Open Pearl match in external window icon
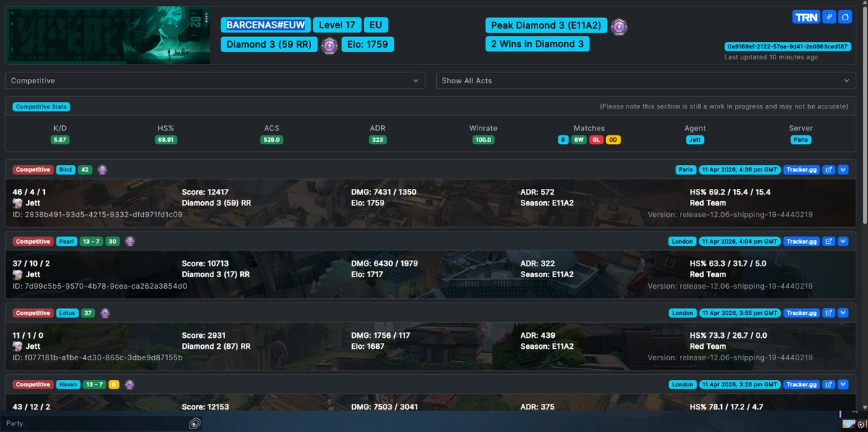The width and height of the screenshot is (868, 432). point(829,241)
